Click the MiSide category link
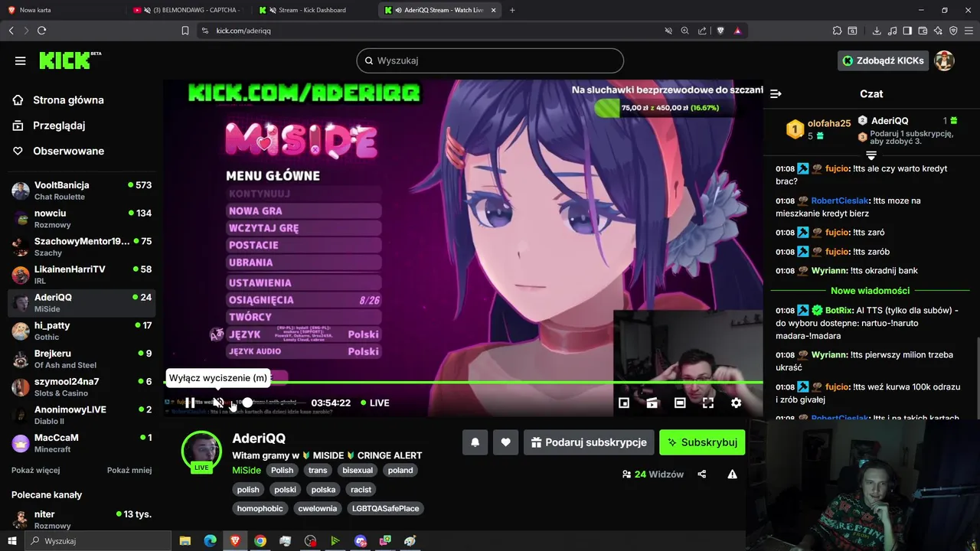This screenshot has height=551, width=980. click(x=247, y=470)
